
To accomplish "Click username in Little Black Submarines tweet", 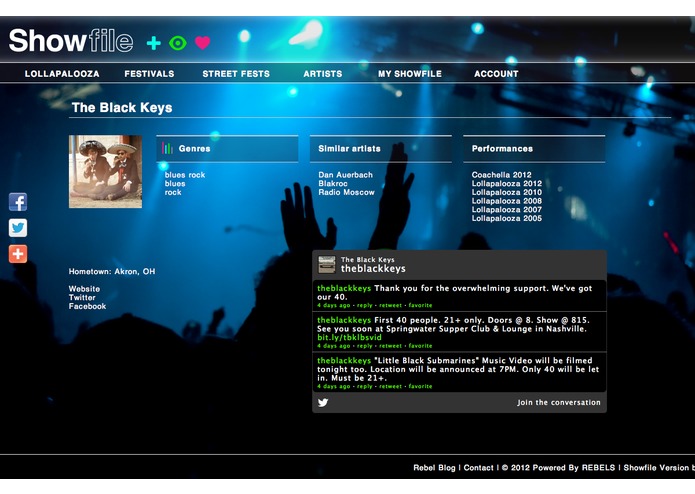I will 344,360.
